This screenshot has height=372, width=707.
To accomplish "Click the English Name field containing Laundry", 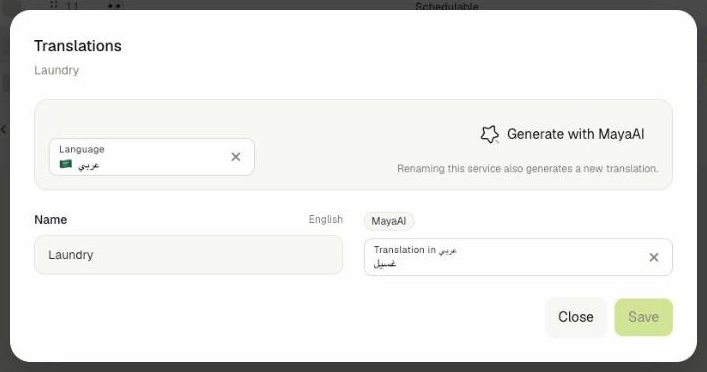I will click(188, 255).
